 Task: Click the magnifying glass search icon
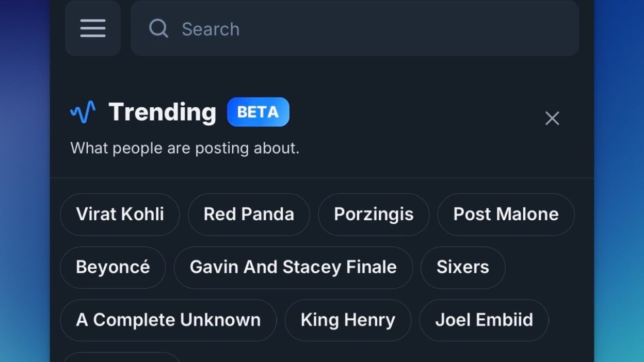(158, 28)
